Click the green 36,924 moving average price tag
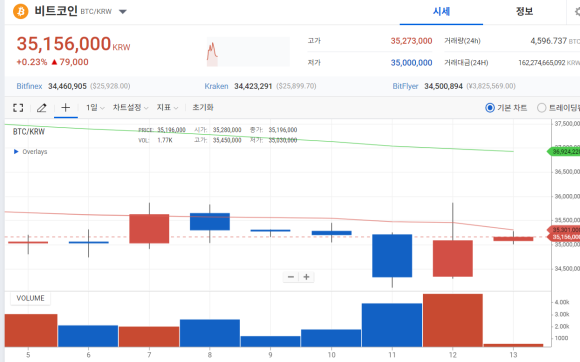This screenshot has width=580, height=362. (563, 152)
